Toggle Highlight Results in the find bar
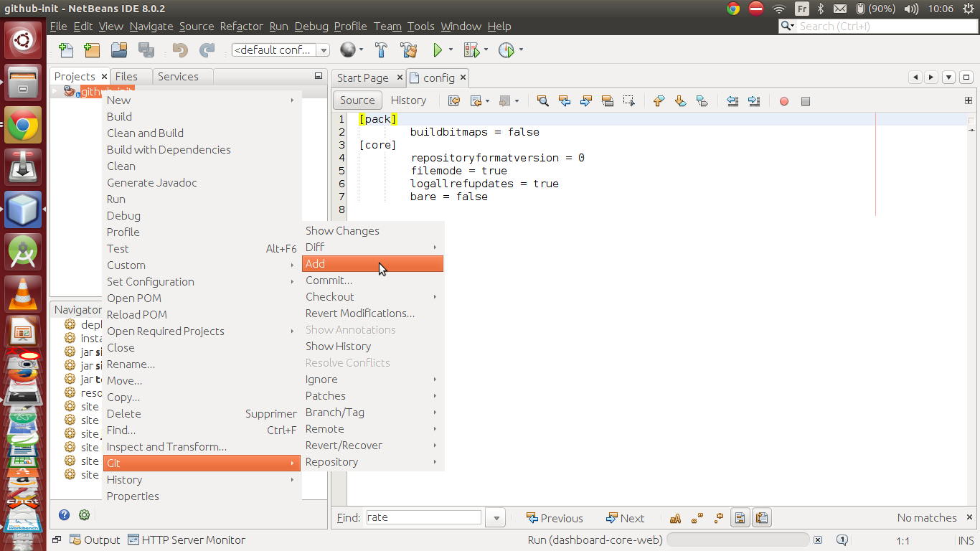The width and height of the screenshot is (980, 551). tap(740, 518)
